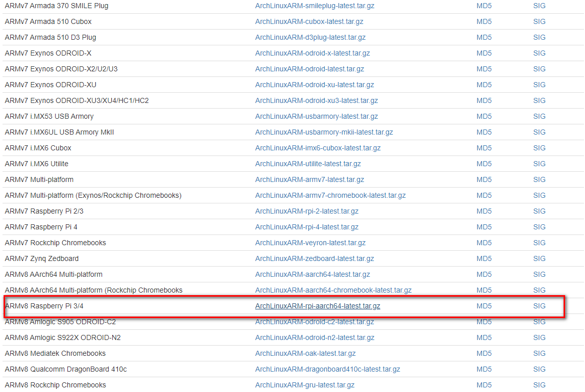Download ArchLinuxARM-dragonboard410c-latest.tar.gz

click(x=327, y=369)
